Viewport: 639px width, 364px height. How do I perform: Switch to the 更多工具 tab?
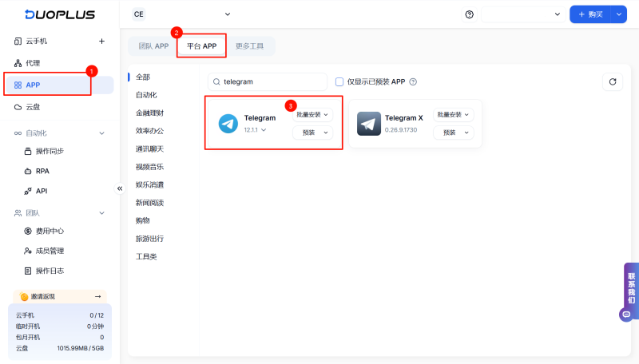coord(249,46)
